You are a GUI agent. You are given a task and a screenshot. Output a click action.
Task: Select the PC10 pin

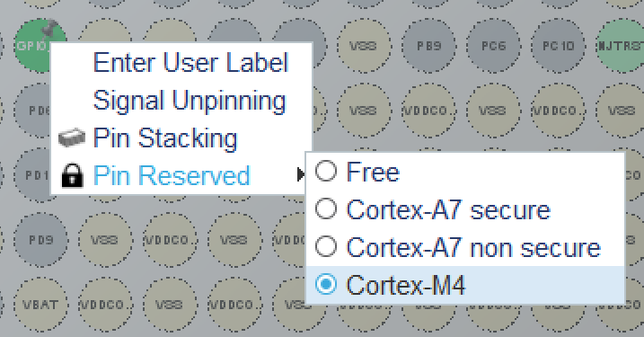point(558,46)
